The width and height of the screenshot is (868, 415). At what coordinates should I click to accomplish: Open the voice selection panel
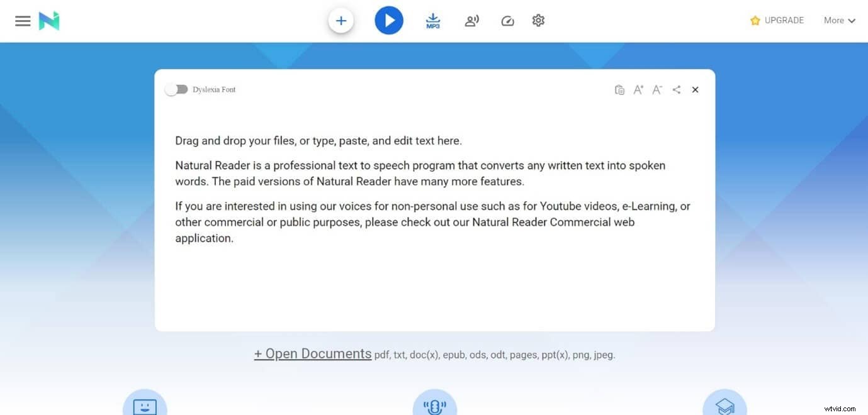471,20
